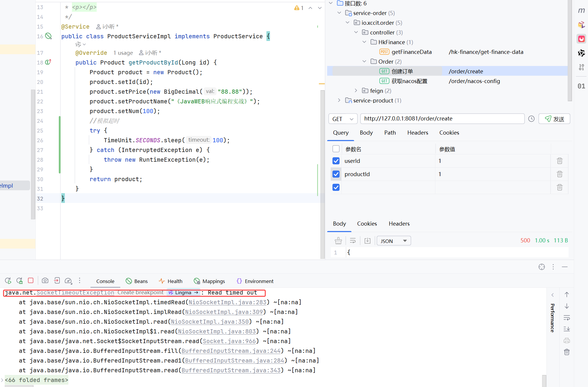
Task: Click the soft-wrap console icon
Action: [x=566, y=317]
